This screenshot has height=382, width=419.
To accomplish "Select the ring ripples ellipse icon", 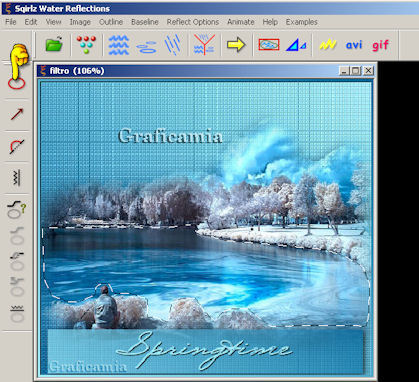I will (x=147, y=47).
